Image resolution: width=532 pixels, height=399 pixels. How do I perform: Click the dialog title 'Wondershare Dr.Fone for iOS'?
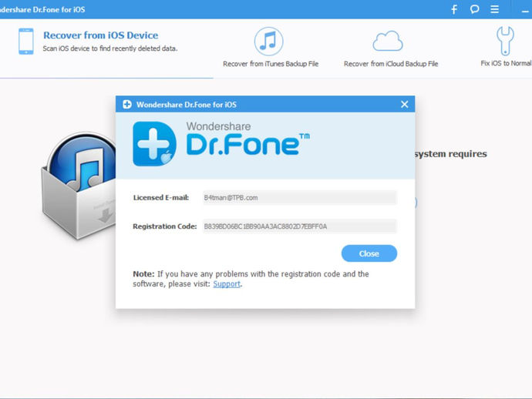(187, 105)
